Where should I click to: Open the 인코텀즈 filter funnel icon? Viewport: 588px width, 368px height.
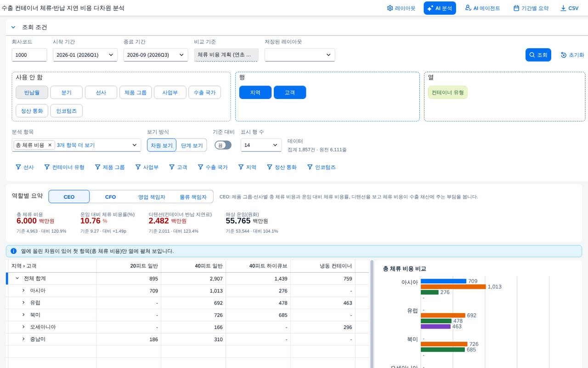pyautogui.click(x=310, y=167)
